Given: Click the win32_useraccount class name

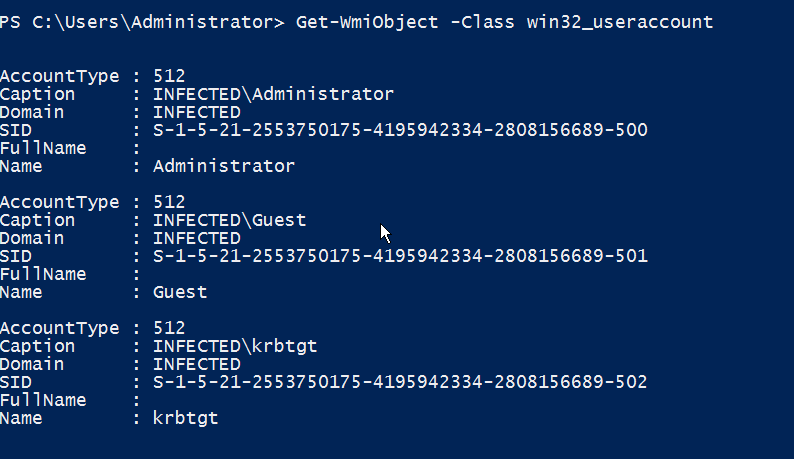Looking at the screenshot, I should (620, 22).
